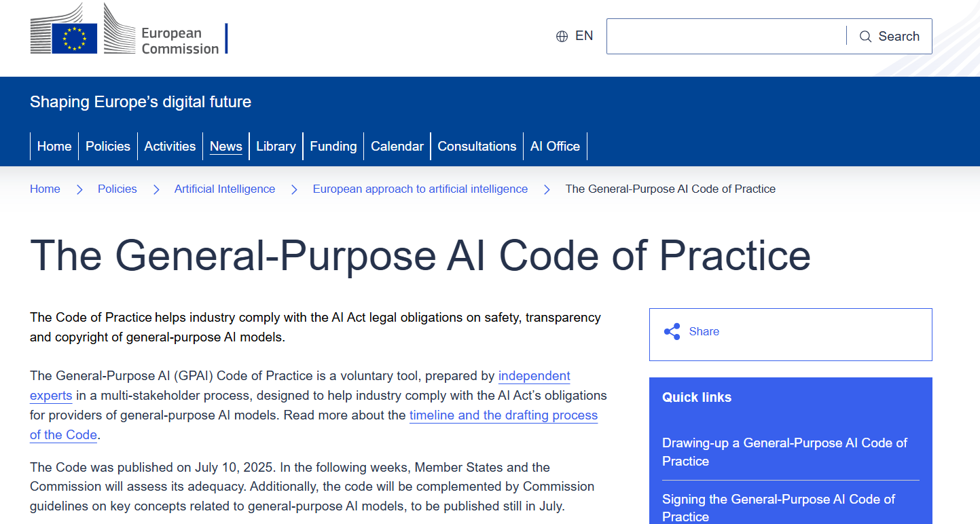This screenshot has width=980, height=524.
Task: Click chevron after Home breadcrumb
Action: [x=79, y=189]
